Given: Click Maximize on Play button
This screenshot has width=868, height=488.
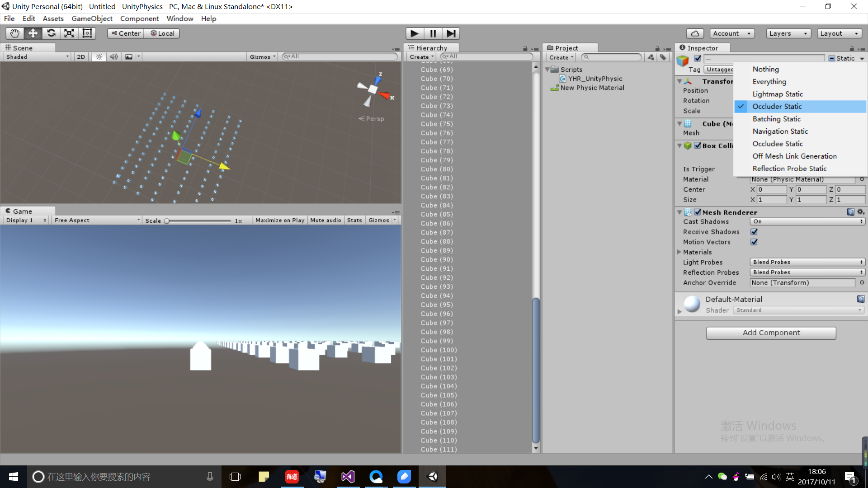Looking at the screenshot, I should (279, 221).
